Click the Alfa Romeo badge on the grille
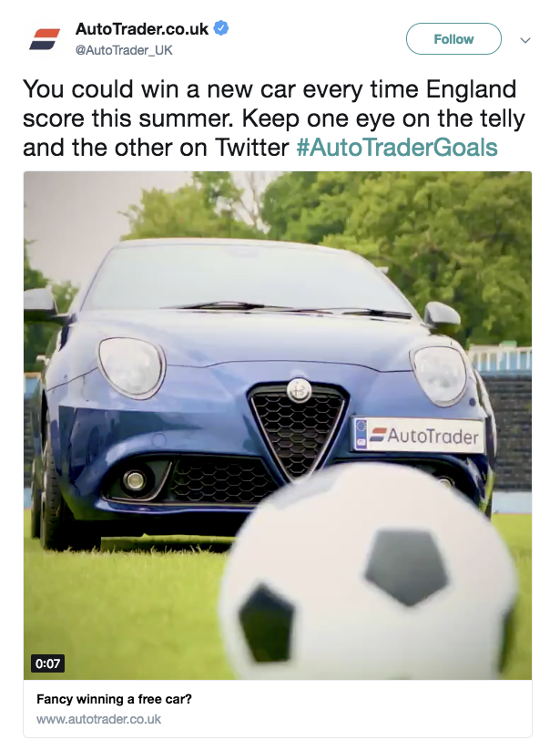The height and width of the screenshot is (740, 560). click(300, 390)
